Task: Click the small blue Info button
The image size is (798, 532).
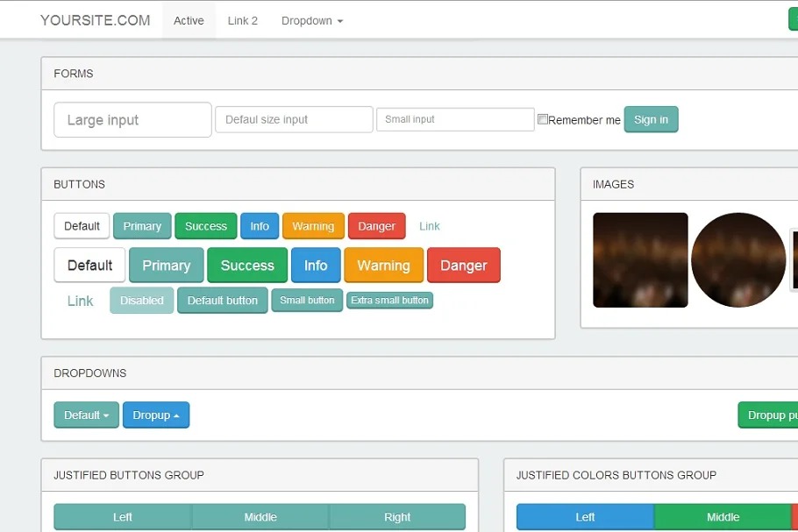Action: point(260,226)
